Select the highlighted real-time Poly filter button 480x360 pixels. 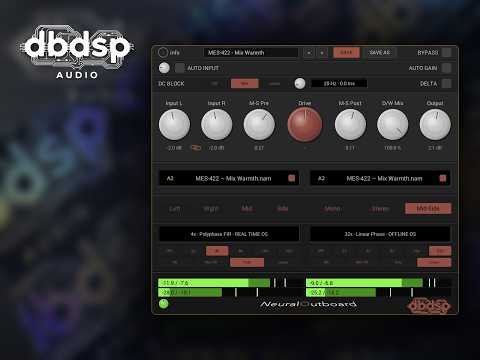[247, 262]
